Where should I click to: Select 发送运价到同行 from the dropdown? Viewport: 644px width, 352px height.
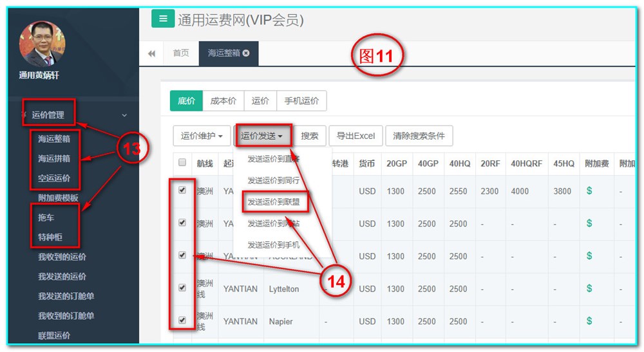point(274,181)
